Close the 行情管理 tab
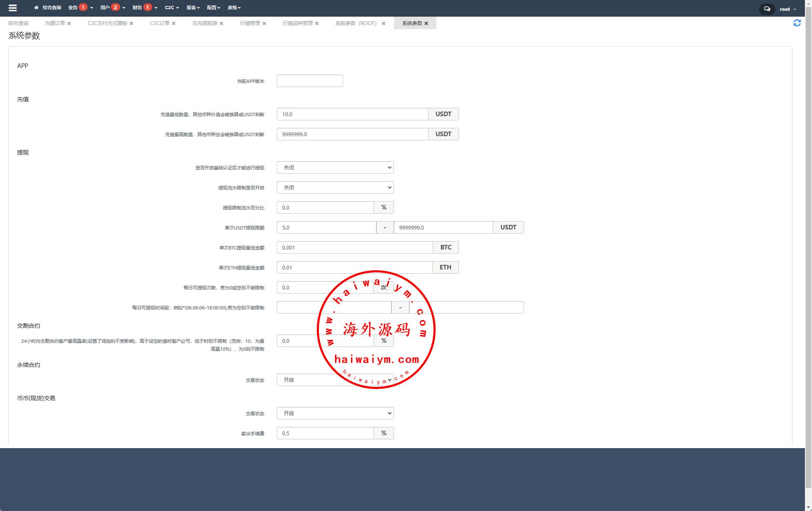 pyautogui.click(x=264, y=23)
